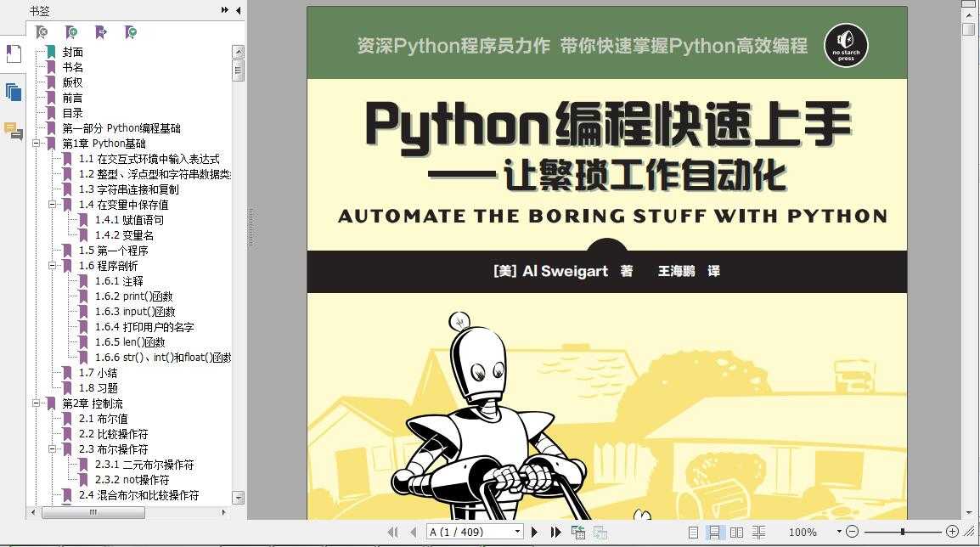Switch to continuous facing view
The height and width of the screenshot is (547, 980).
click(x=758, y=532)
